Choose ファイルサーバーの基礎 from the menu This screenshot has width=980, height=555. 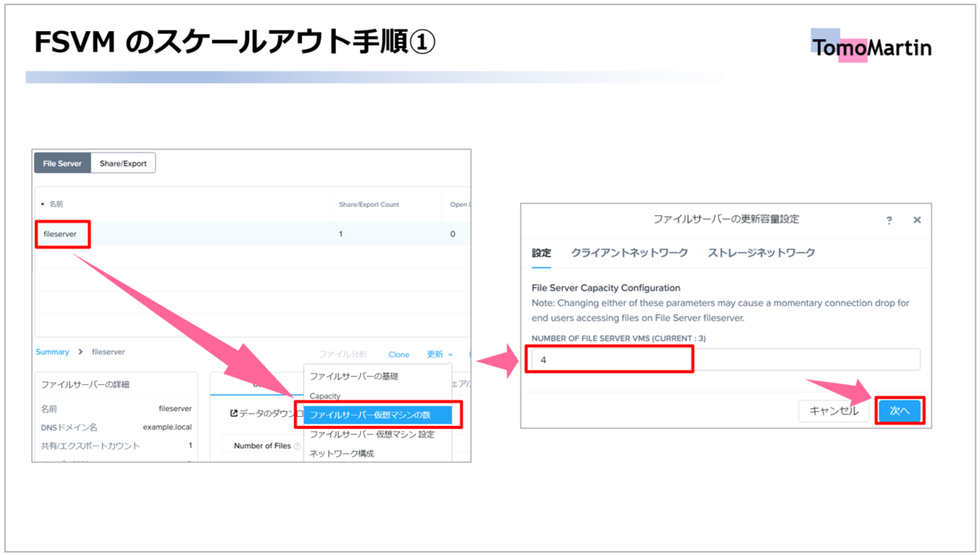(354, 377)
